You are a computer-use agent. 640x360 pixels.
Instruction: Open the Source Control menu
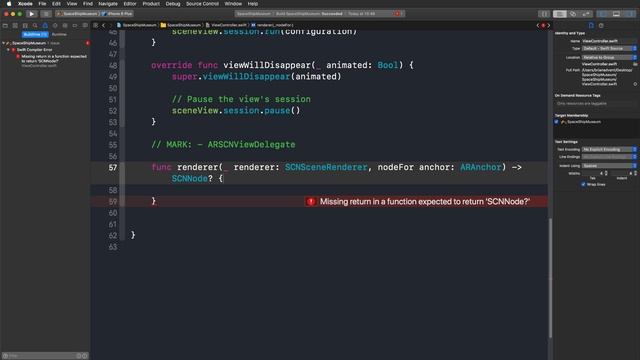[202, 4]
